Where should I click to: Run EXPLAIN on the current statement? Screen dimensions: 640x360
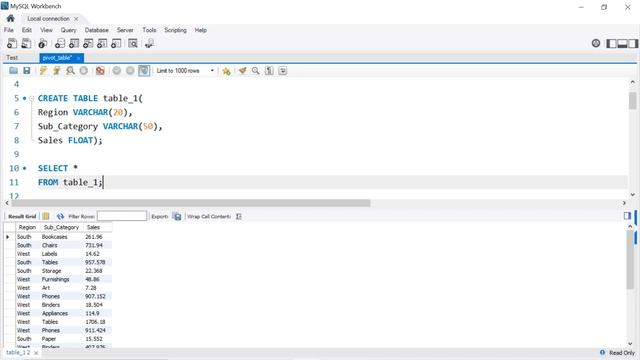(x=70, y=71)
